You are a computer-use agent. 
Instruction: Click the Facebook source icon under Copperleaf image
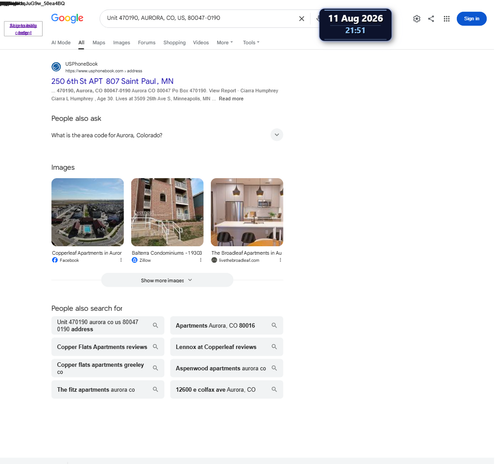[x=55, y=260]
